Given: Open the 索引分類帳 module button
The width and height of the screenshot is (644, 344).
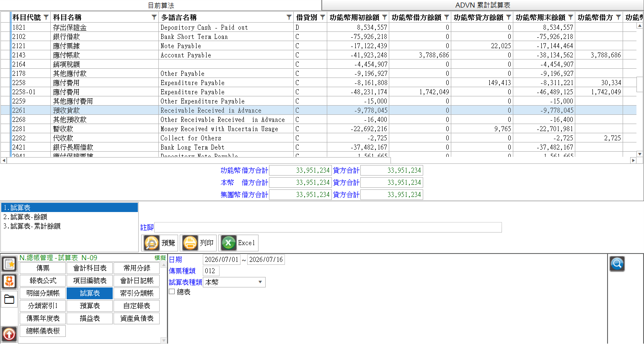Looking at the screenshot, I should [137, 293].
